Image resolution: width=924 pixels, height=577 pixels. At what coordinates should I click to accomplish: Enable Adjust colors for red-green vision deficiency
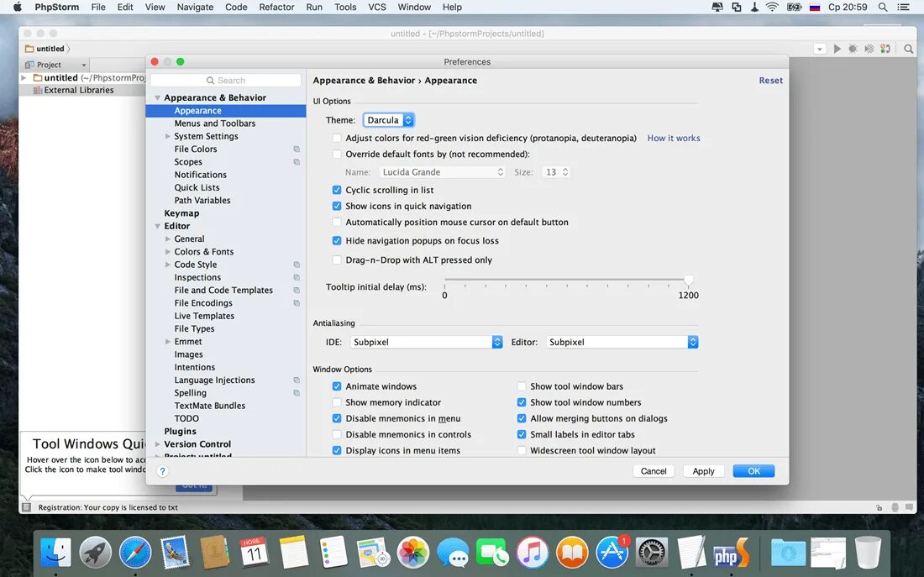click(x=337, y=138)
